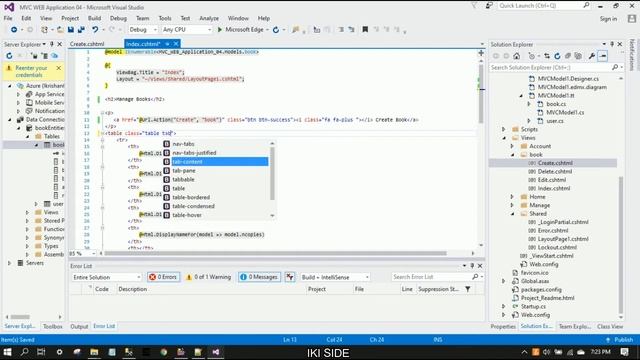This screenshot has width=640, height=360.
Task: Toggle the bookmark icon in toolbar
Action: pos(365,29)
